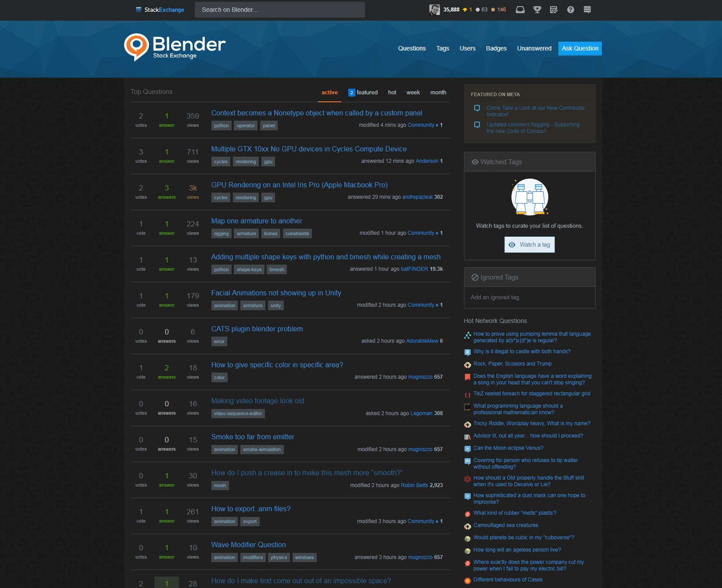Switch to the featured questions filter
This screenshot has width=722, height=588.
click(x=367, y=92)
